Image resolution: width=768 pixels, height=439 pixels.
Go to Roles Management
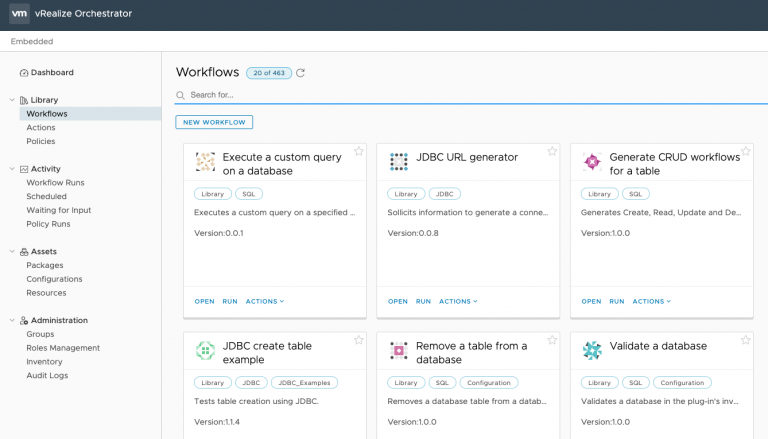[63, 348]
